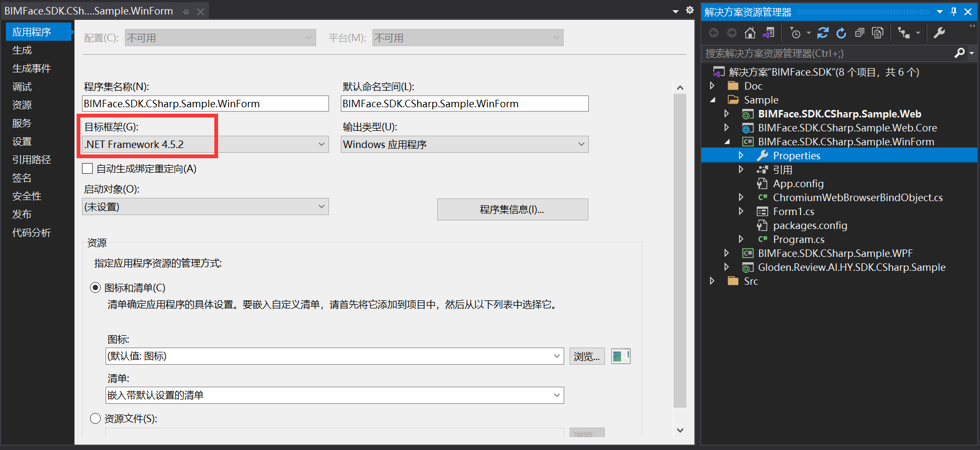Expand the Doc folder node
This screenshot has height=450, width=980.
coord(712,86)
